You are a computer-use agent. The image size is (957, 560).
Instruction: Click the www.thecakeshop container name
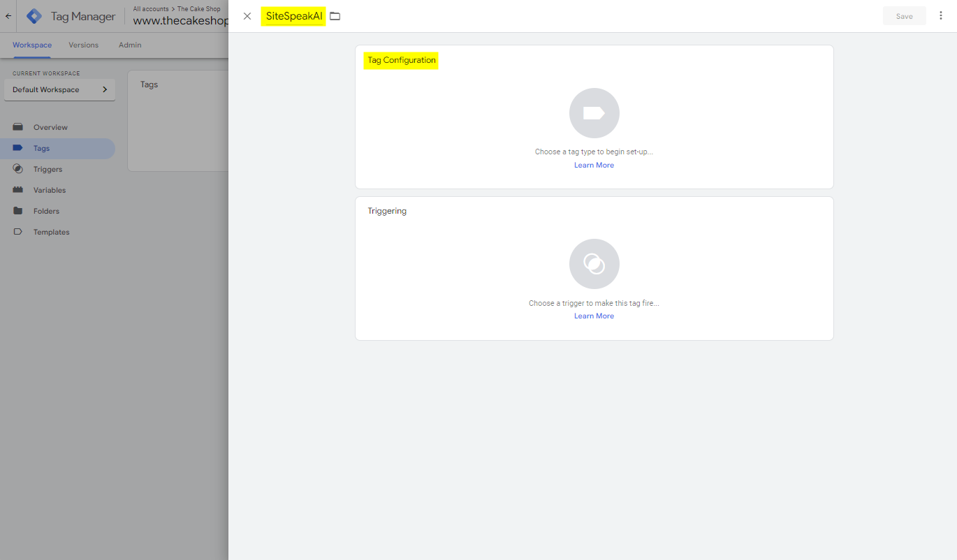tap(181, 21)
